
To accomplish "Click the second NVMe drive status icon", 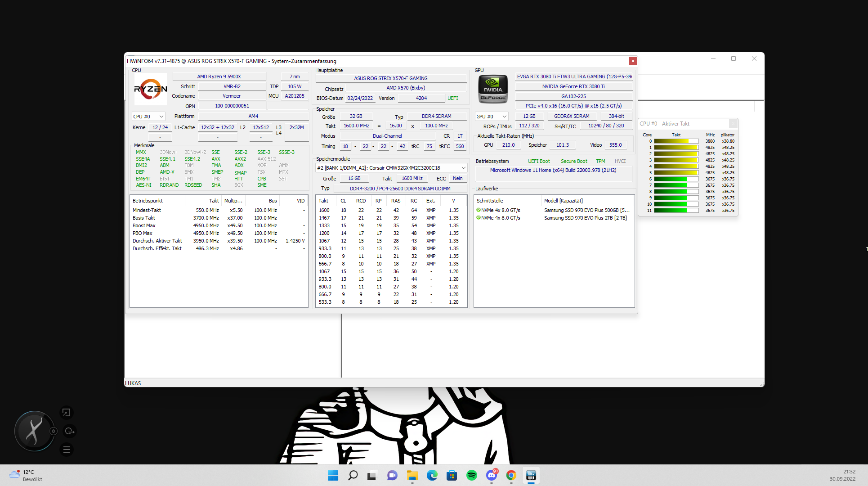I will tap(479, 218).
